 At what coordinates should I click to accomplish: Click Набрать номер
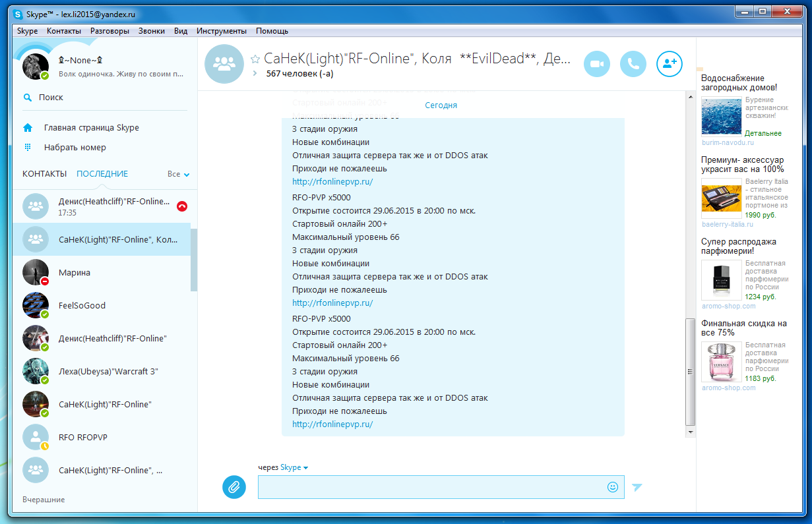[x=75, y=148]
